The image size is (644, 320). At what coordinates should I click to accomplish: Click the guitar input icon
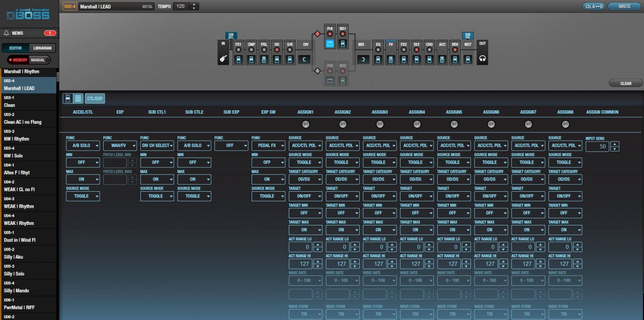(223, 59)
